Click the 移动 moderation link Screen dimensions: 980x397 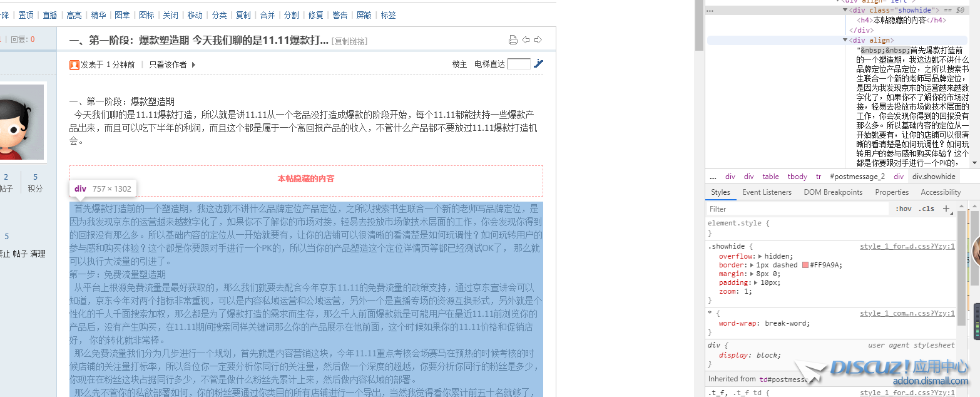(x=195, y=15)
